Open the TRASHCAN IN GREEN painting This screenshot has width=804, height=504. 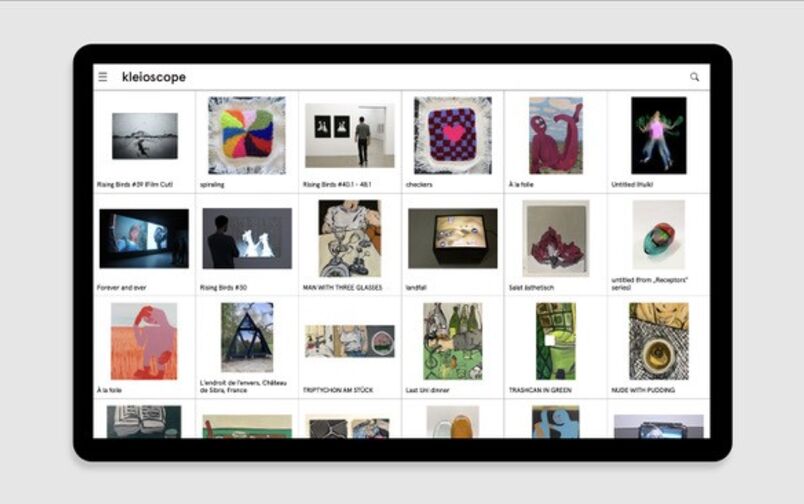tap(556, 341)
